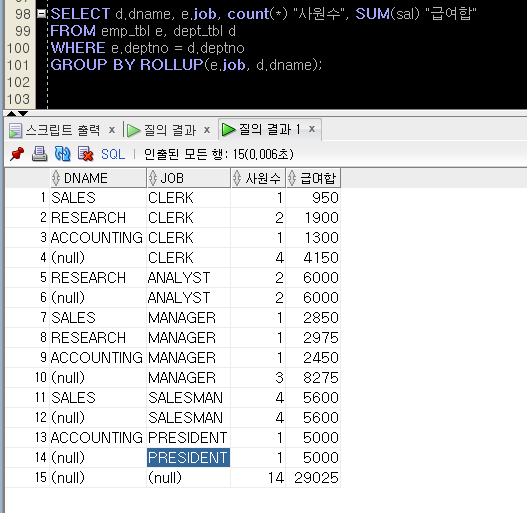Click the print icon in result toolbar
The image size is (527, 513).
click(x=39, y=154)
